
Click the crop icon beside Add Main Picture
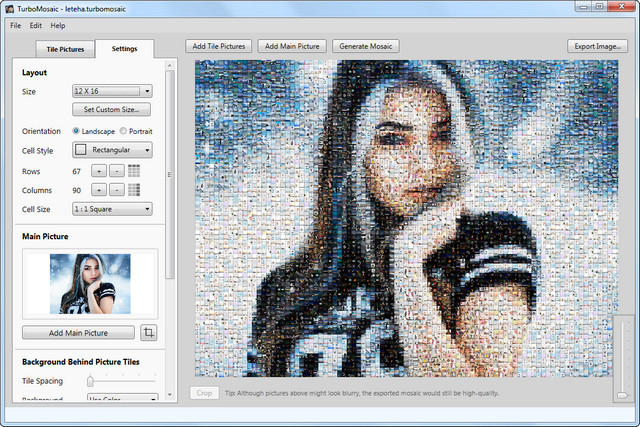click(149, 332)
